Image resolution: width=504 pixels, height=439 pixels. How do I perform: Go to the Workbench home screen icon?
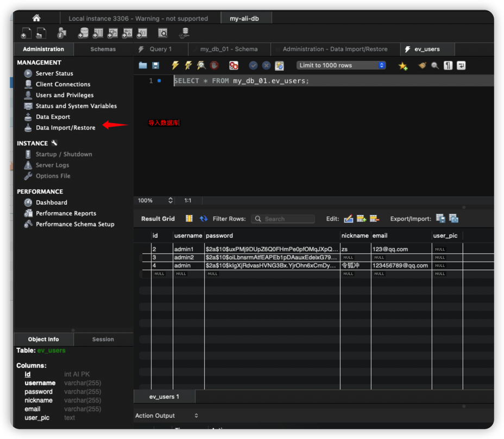(x=36, y=18)
